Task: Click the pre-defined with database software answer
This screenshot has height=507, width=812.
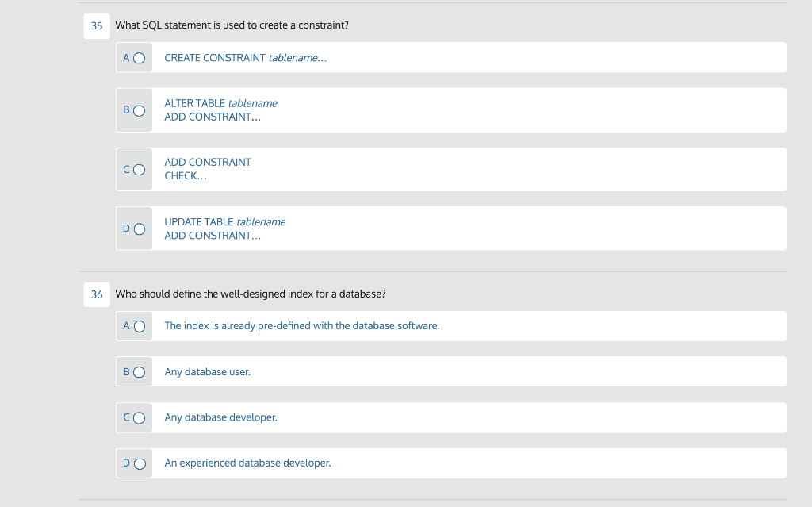Action: click(302, 325)
